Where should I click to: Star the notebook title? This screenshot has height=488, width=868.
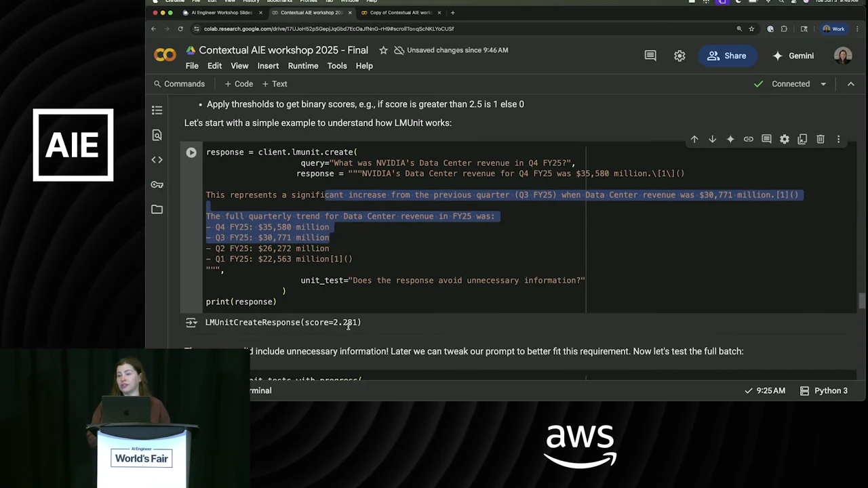pyautogui.click(x=383, y=50)
